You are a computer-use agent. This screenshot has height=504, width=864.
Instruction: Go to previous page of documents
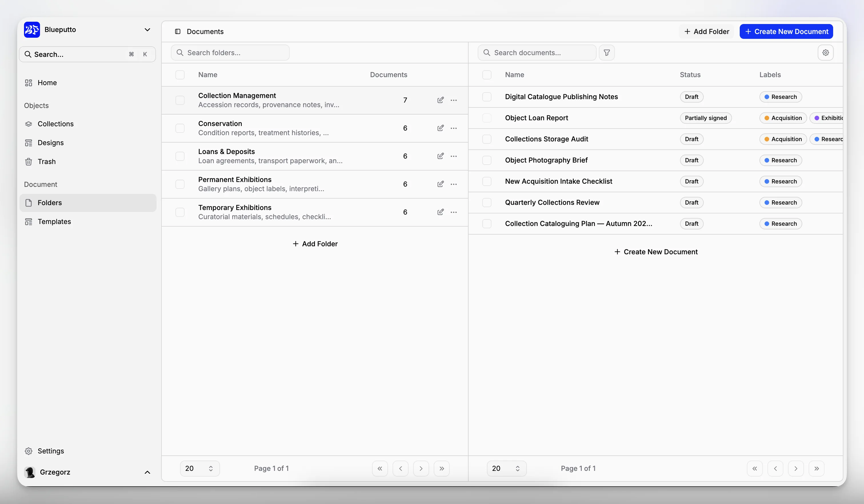[x=775, y=468]
